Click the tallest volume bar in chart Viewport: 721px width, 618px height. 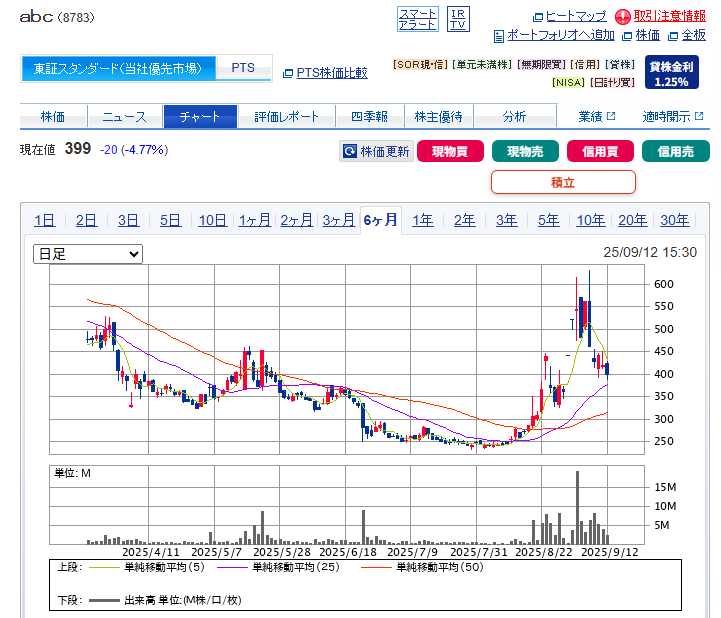[x=577, y=506]
